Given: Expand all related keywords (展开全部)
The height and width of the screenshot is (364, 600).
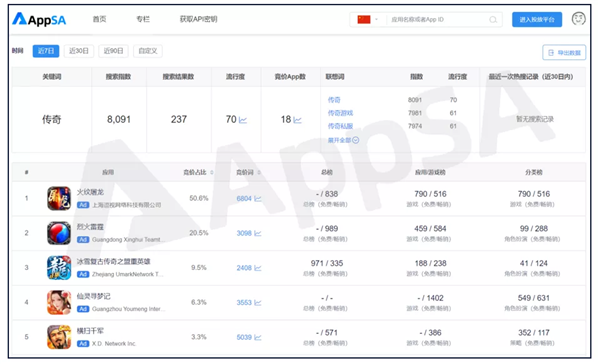Looking at the screenshot, I should [x=343, y=140].
